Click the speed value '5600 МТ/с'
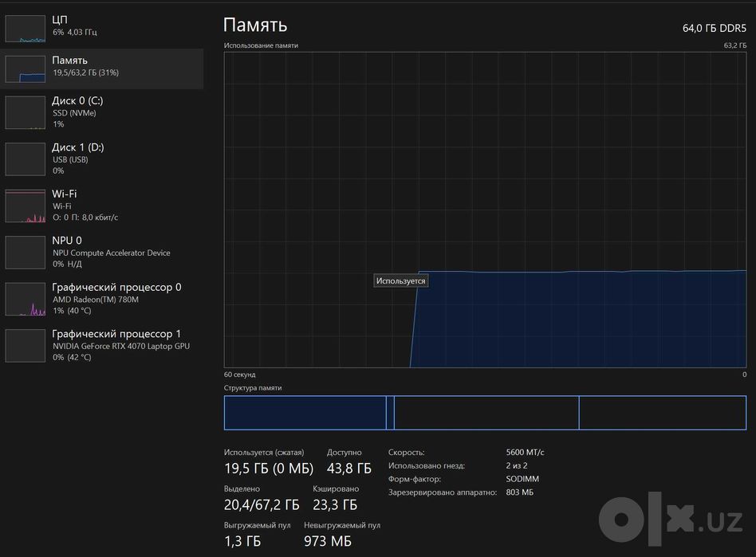Image resolution: width=756 pixels, height=557 pixels. [x=525, y=453]
